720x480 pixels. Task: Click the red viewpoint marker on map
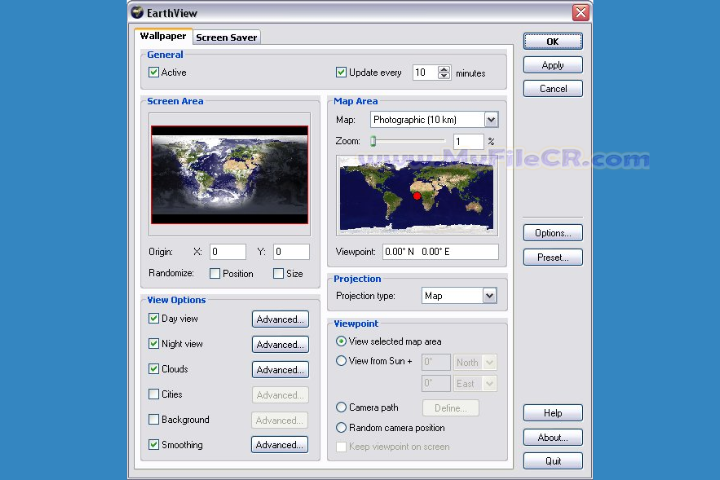tap(416, 196)
